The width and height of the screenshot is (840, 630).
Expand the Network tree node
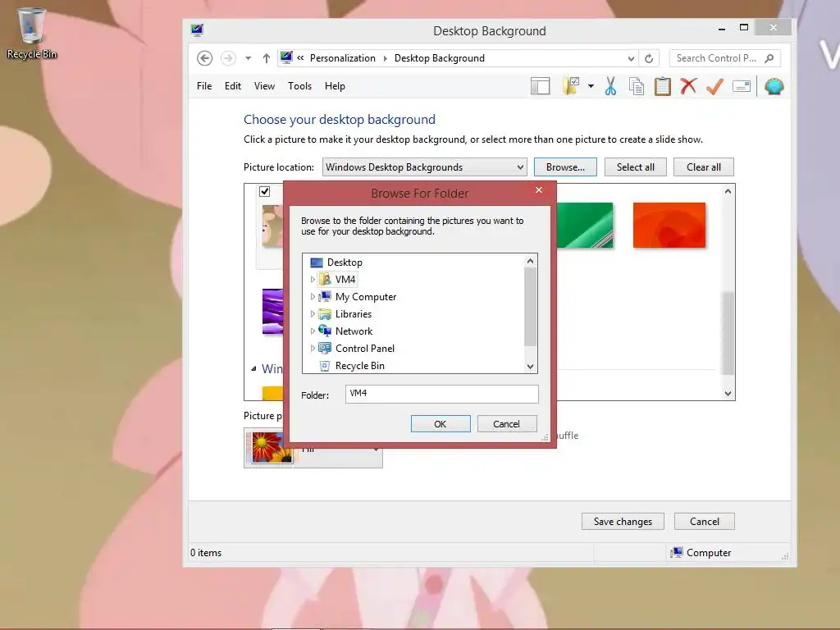[x=313, y=331]
